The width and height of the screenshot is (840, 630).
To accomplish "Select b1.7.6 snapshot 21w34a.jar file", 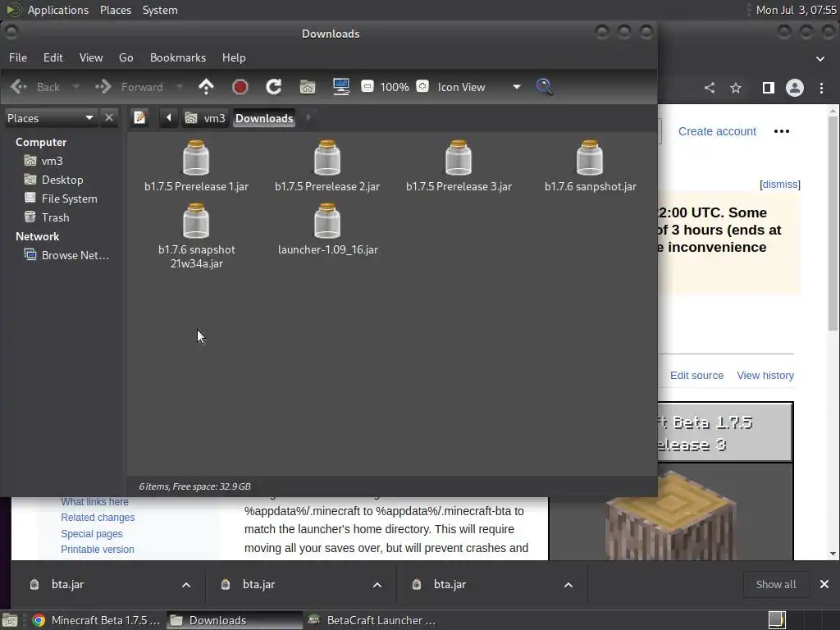I will pyautogui.click(x=196, y=235).
